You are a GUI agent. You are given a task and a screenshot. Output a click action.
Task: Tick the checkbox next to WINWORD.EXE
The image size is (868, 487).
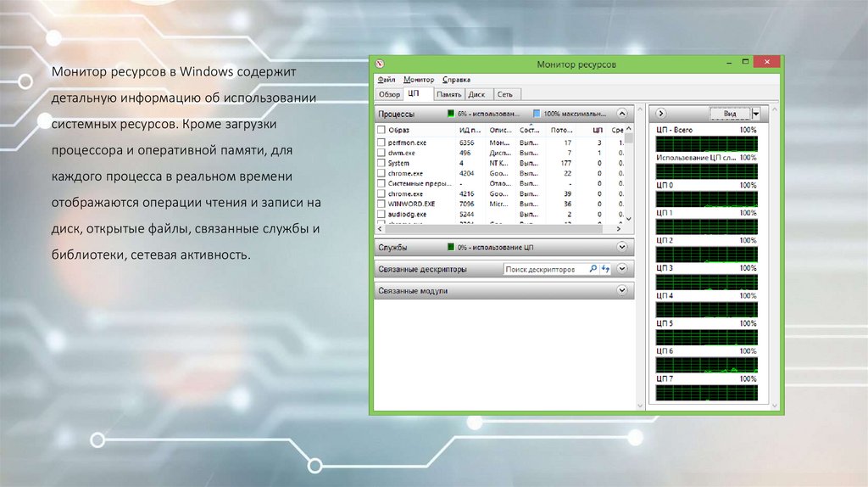[381, 204]
